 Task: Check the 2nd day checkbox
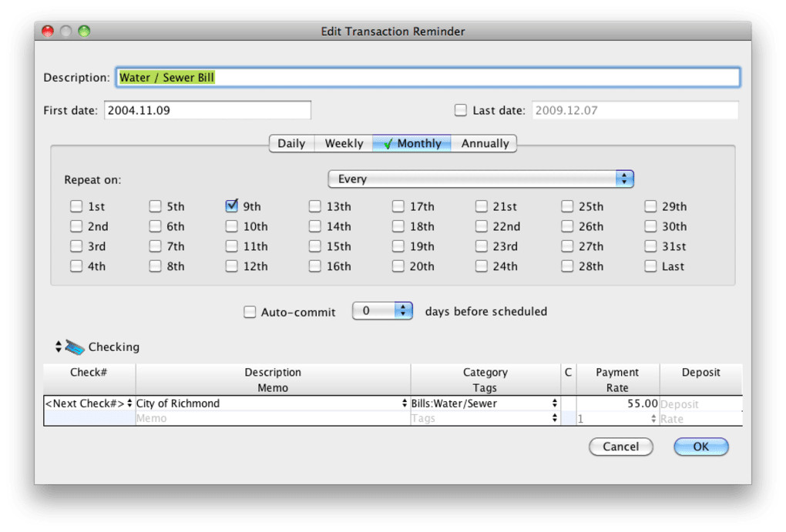click(x=76, y=226)
